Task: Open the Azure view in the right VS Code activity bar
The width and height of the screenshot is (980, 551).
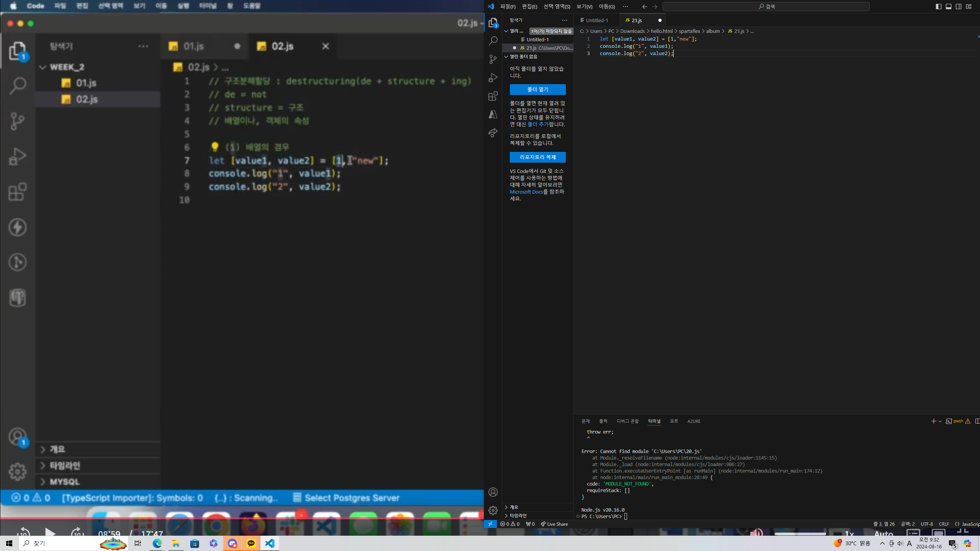Action: [x=493, y=114]
